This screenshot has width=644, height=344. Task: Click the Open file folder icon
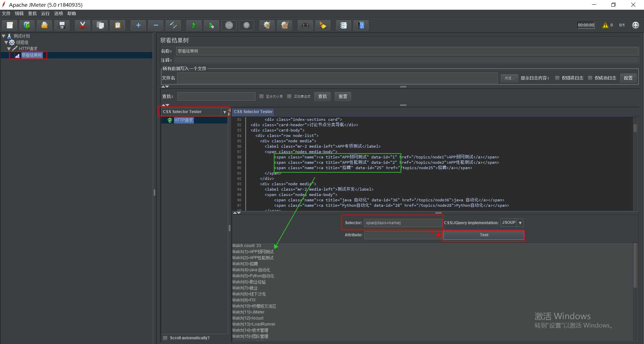pos(44,25)
